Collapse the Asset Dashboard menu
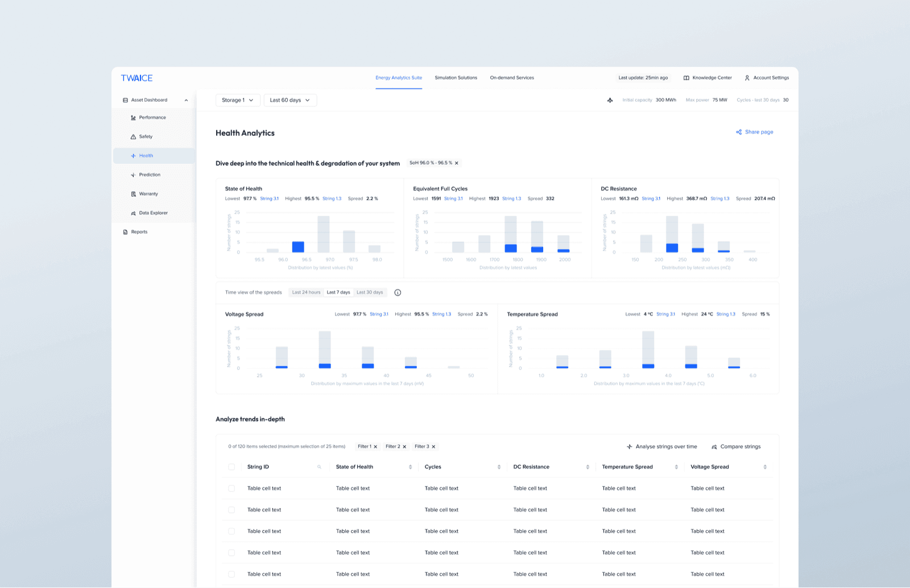The height and width of the screenshot is (588, 910). click(x=186, y=100)
